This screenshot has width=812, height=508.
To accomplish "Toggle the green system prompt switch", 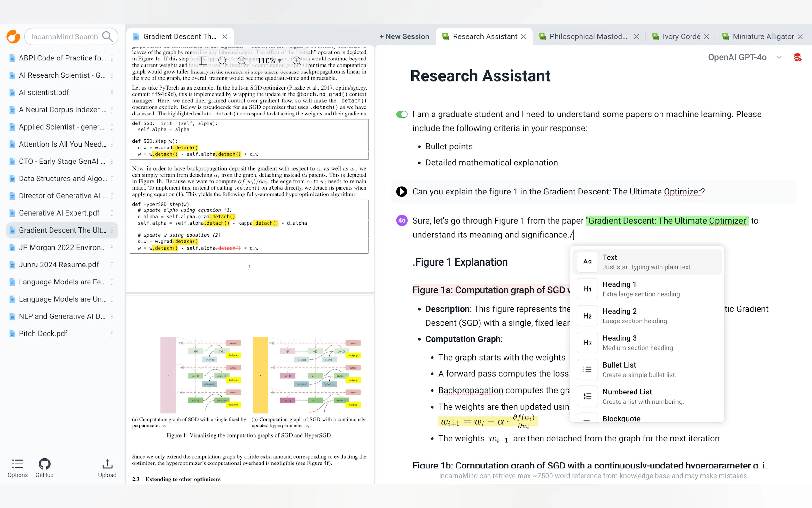I will tap(402, 115).
